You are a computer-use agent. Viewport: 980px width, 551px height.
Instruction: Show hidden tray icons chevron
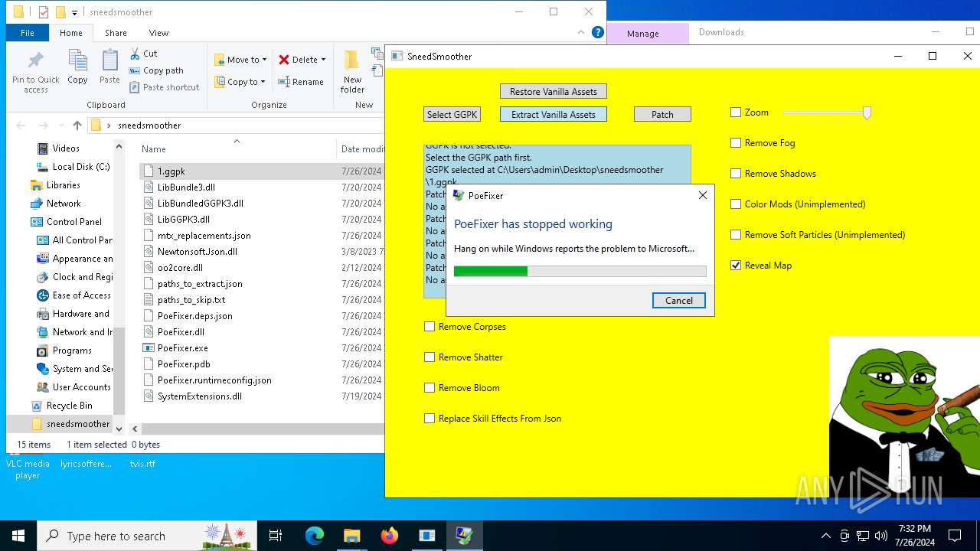click(x=825, y=536)
